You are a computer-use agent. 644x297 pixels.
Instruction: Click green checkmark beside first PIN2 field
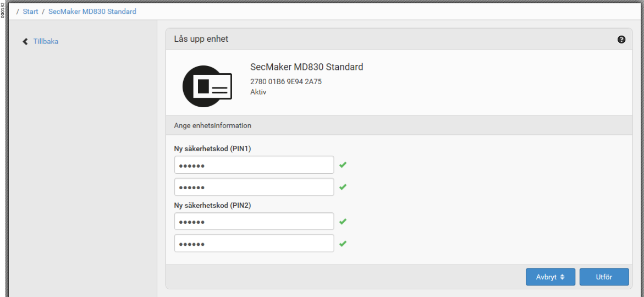pyautogui.click(x=343, y=221)
